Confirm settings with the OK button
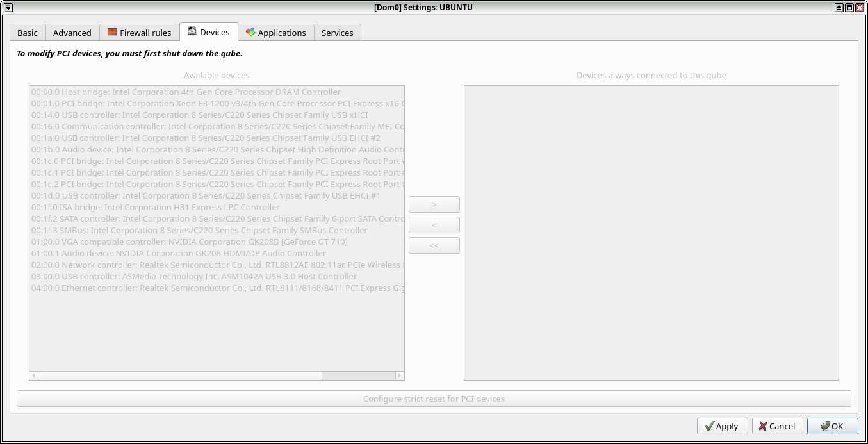Viewport: 868px width, 444px height. point(832,426)
